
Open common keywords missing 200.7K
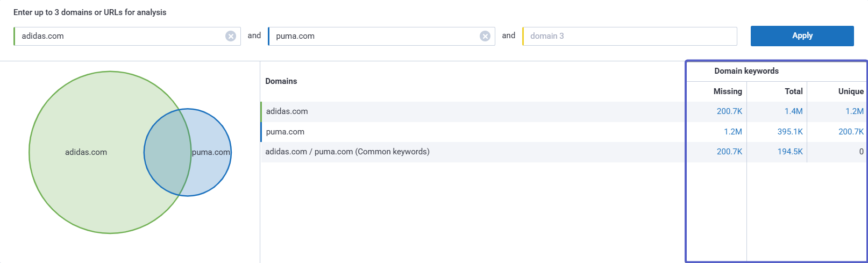[x=729, y=152]
